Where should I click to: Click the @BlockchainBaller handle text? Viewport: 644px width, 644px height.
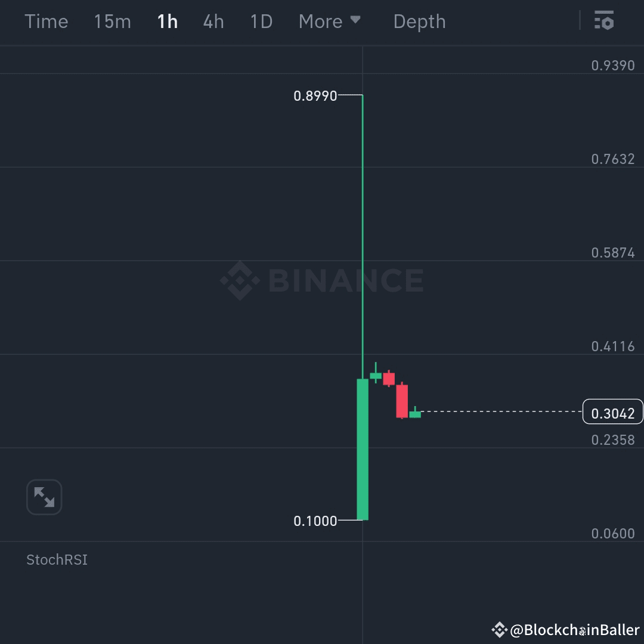(x=575, y=630)
